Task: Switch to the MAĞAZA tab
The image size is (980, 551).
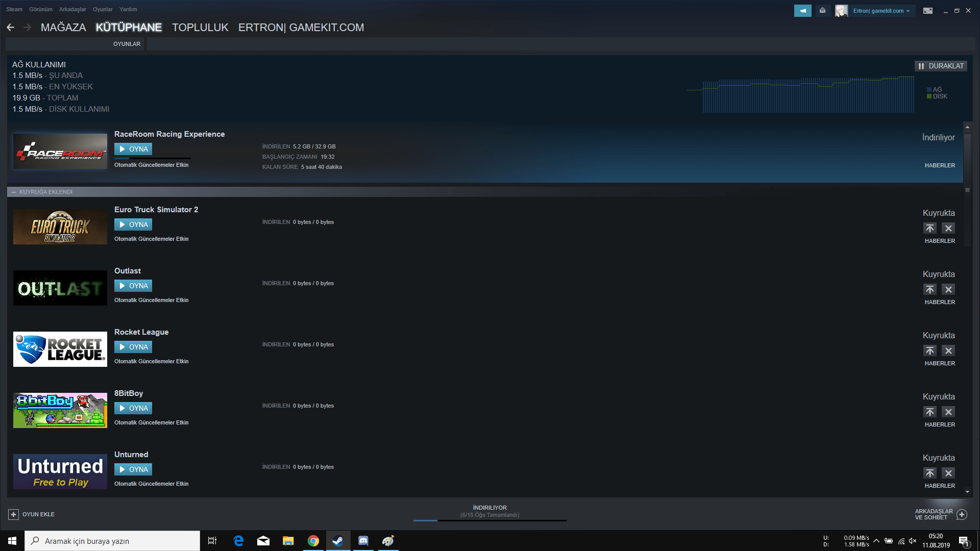Action: click(63, 28)
